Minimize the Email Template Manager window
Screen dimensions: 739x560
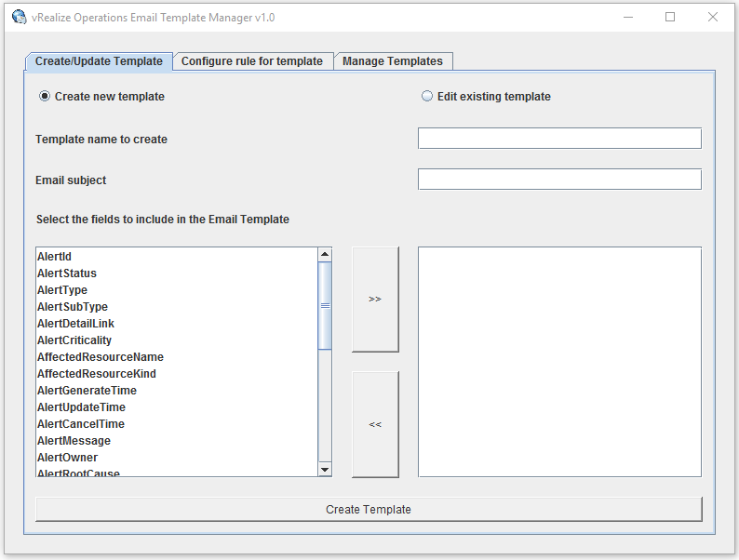(x=627, y=18)
